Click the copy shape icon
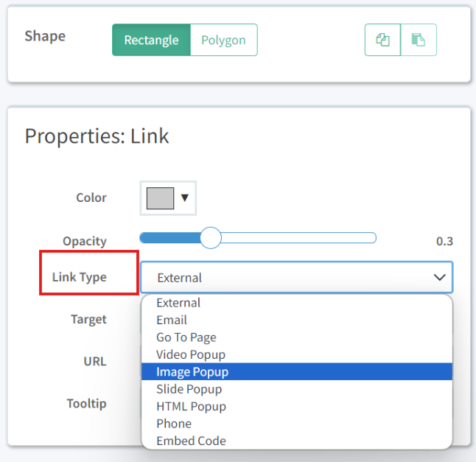 pyautogui.click(x=382, y=40)
